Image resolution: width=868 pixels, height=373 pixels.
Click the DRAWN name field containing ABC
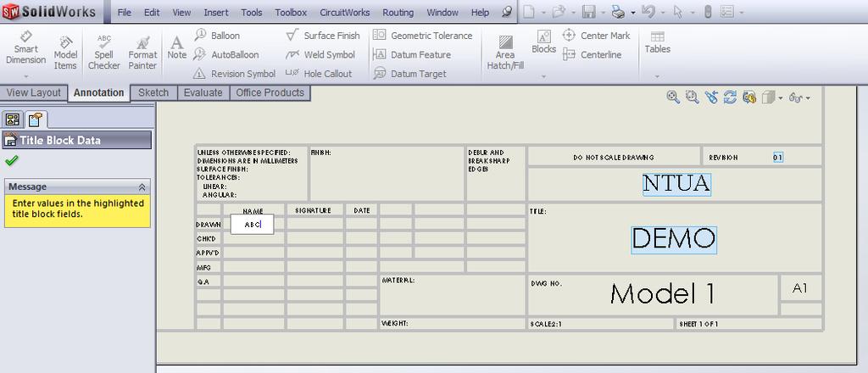coord(252,224)
